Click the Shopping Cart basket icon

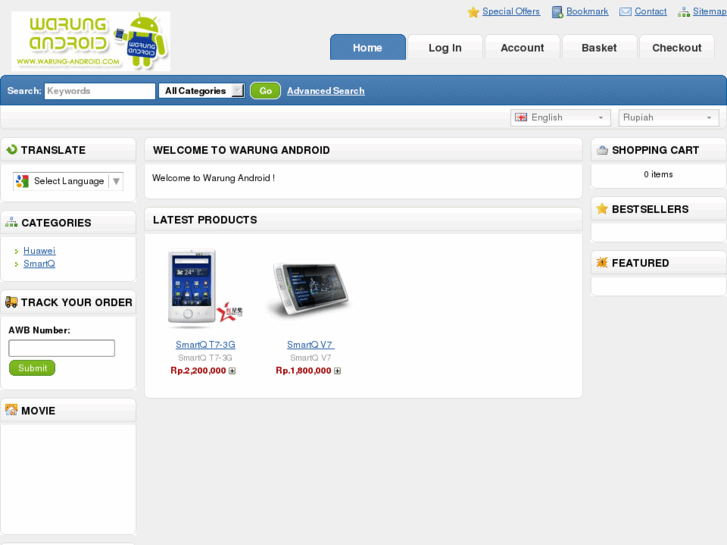point(602,150)
